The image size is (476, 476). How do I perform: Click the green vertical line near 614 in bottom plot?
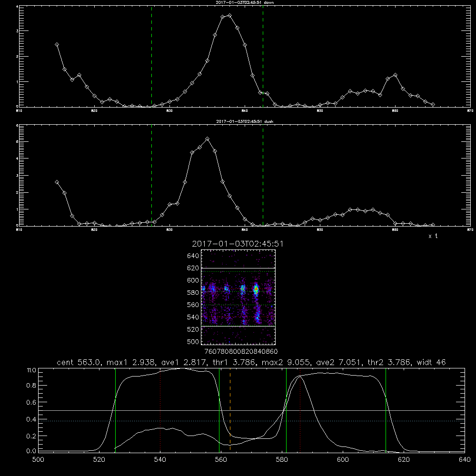tap(386, 410)
